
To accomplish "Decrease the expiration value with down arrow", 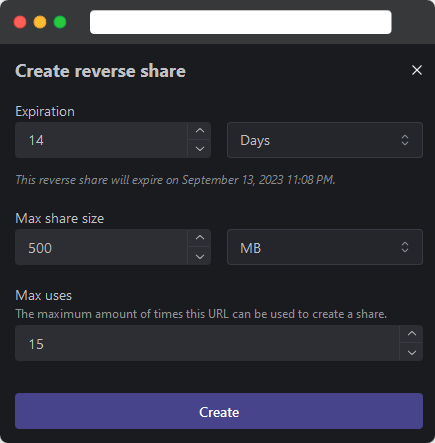I will 200,149.
